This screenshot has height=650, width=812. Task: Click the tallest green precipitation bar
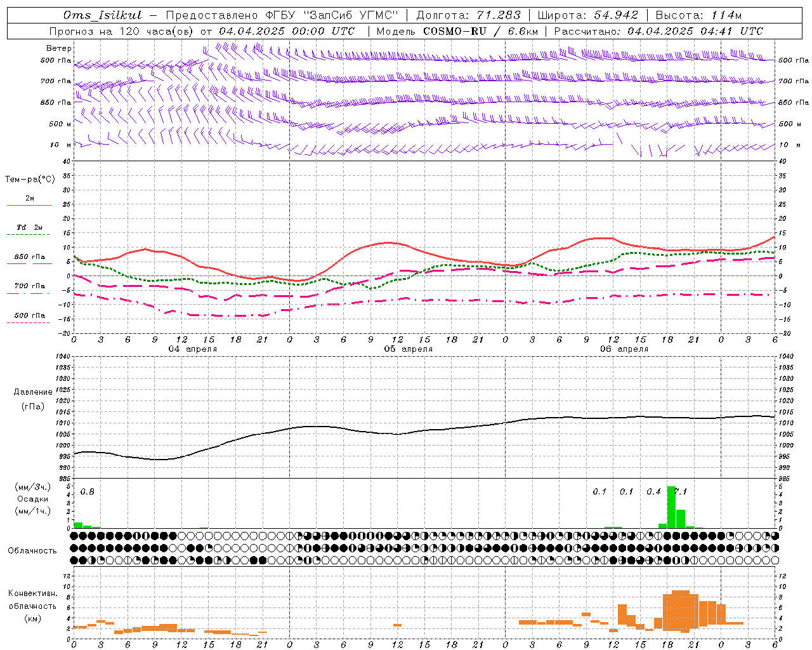coord(671,507)
